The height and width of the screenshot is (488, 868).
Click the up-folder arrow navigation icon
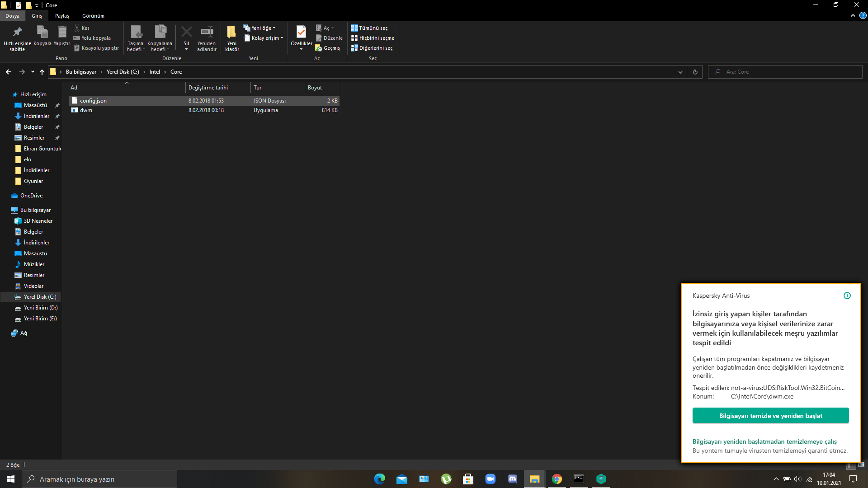pyautogui.click(x=42, y=72)
